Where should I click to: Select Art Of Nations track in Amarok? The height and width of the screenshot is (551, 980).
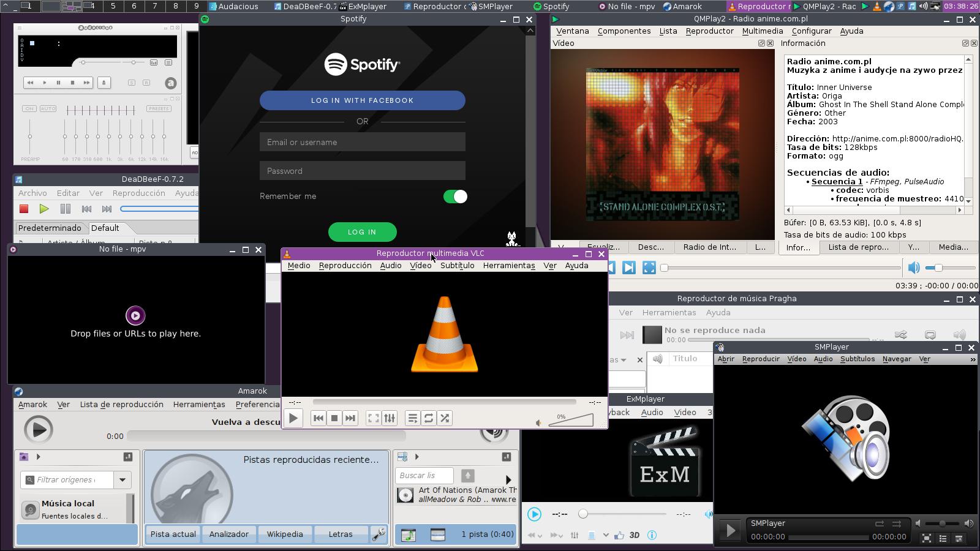tap(456, 495)
